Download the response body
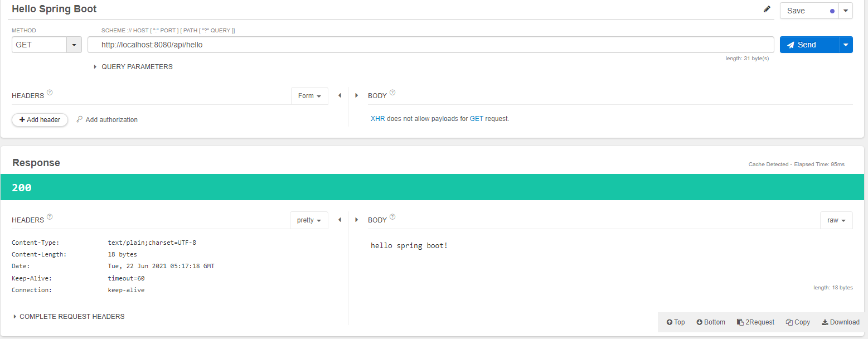 click(840, 322)
